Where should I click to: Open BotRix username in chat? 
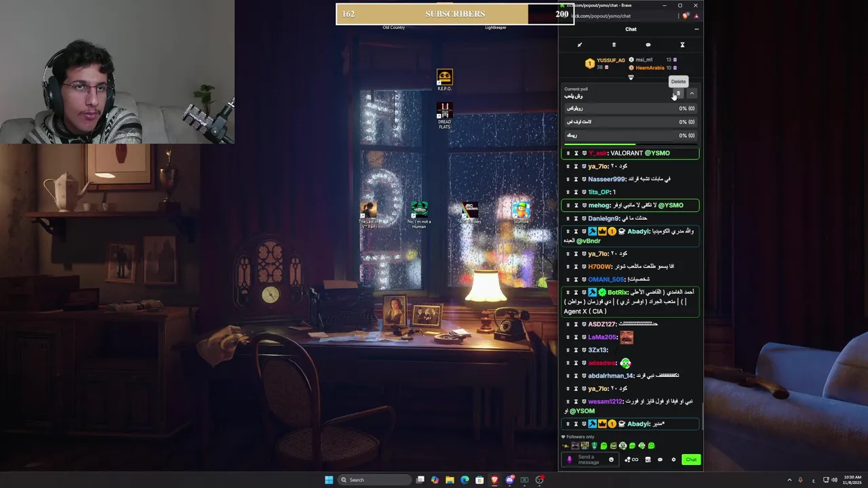[618, 292]
